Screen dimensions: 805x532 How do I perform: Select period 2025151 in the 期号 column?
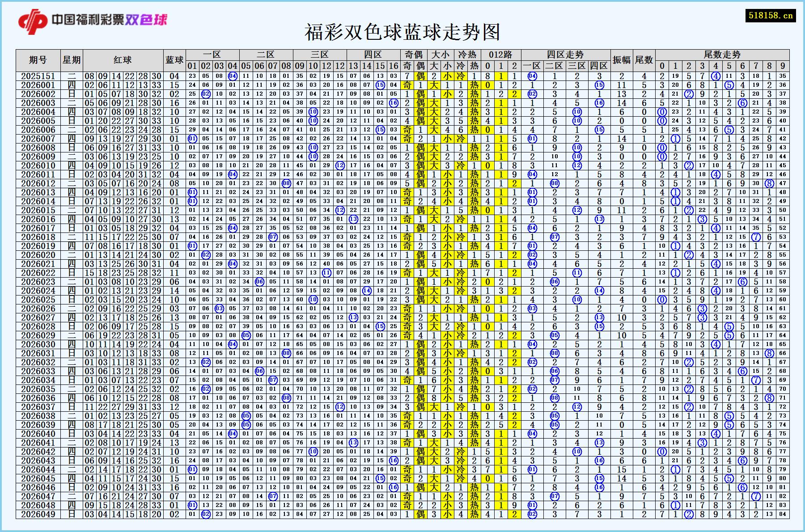38,76
